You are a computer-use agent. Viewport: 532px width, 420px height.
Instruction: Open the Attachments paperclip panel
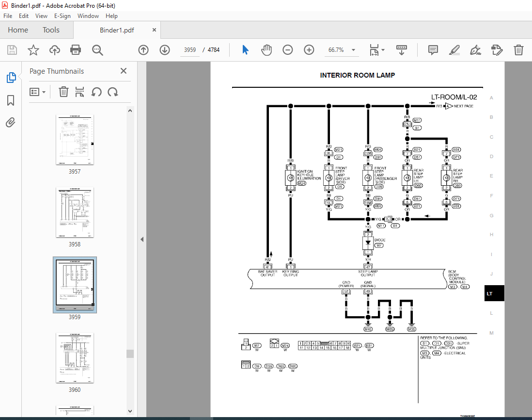tap(11, 122)
